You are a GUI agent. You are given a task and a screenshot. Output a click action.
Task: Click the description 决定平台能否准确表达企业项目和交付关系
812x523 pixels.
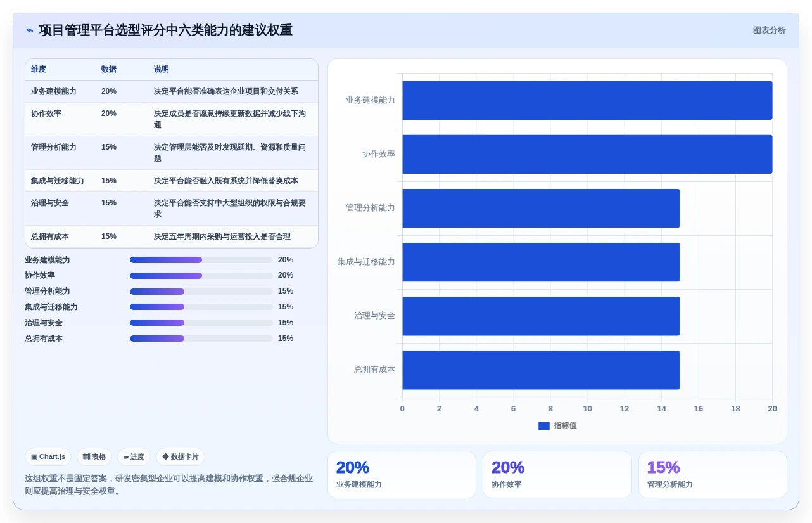coord(226,91)
